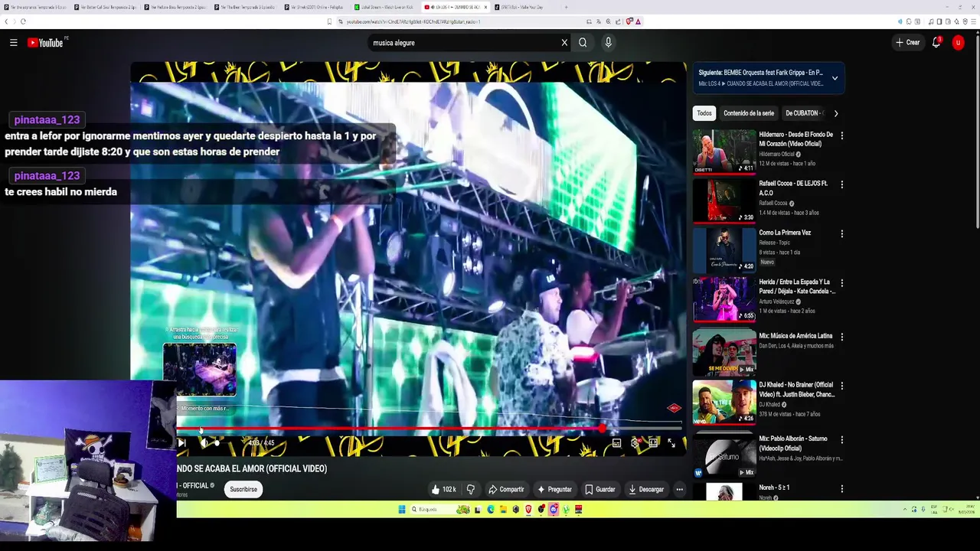This screenshot has width=980, height=551.
Task: Open the account avatar menu
Action: click(958, 43)
